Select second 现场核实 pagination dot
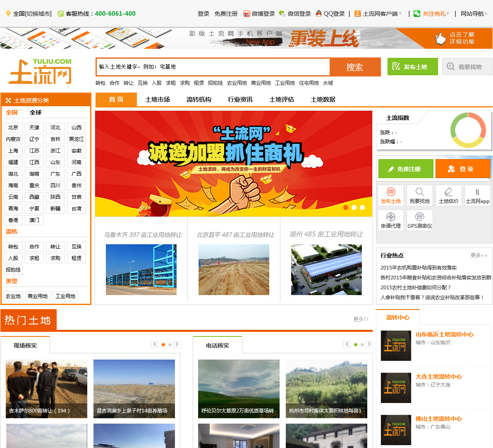Viewport: 493px width, 448px height. pos(170,345)
